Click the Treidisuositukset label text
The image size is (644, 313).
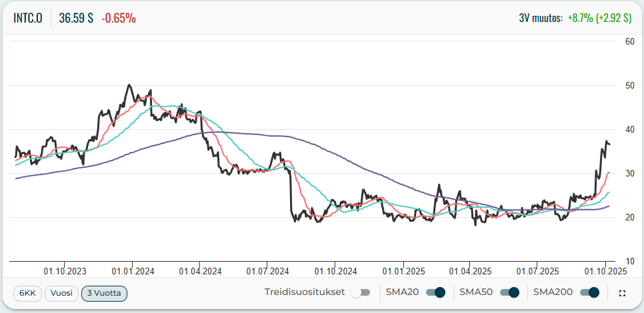pyautogui.click(x=304, y=292)
